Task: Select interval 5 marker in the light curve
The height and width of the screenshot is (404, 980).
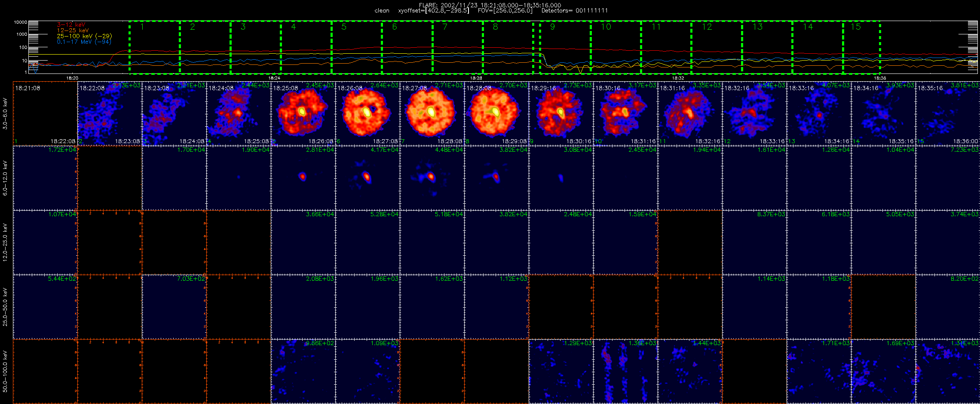Action: tap(344, 27)
